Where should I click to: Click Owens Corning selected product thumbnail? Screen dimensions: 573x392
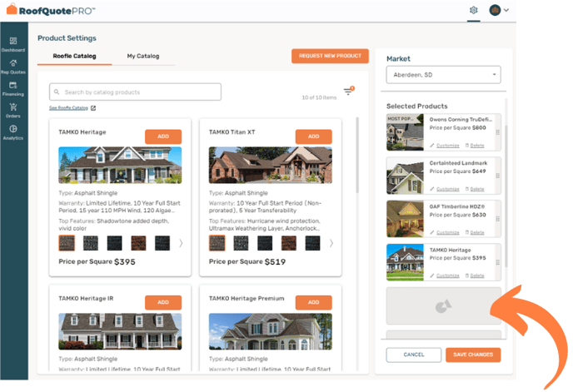click(405, 132)
